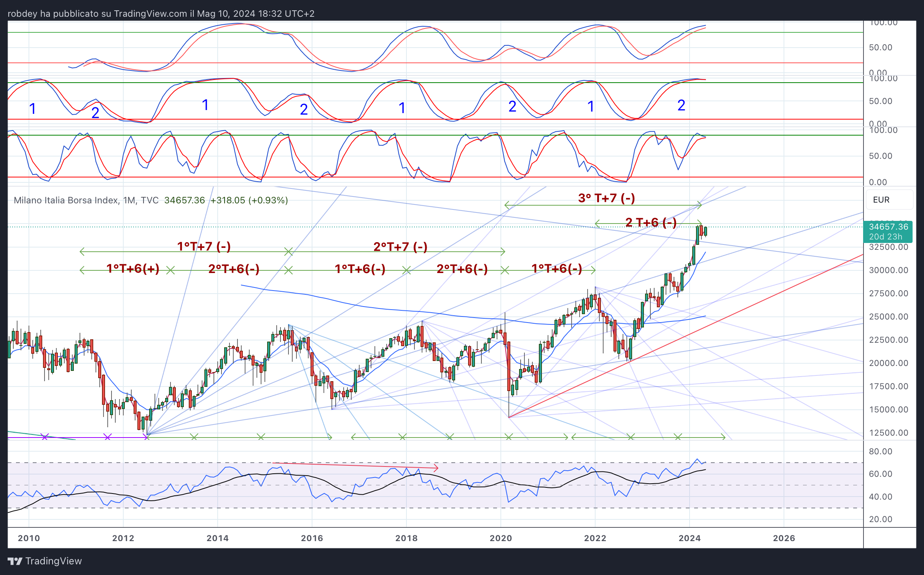Click the 2012 label on the time axis
The height and width of the screenshot is (575, 924).
coord(123,538)
